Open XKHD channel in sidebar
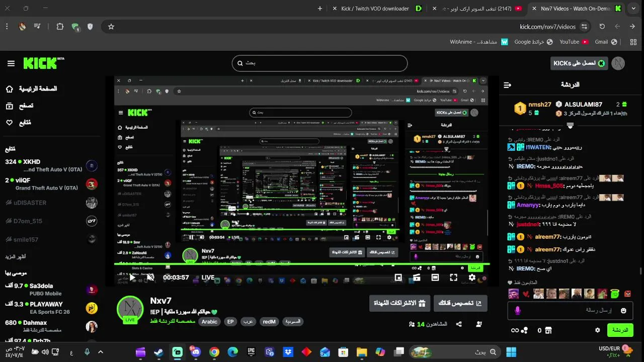 click(50, 165)
